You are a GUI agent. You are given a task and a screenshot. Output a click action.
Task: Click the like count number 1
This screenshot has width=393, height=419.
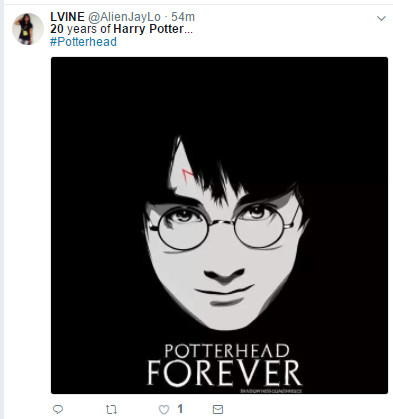point(180,409)
